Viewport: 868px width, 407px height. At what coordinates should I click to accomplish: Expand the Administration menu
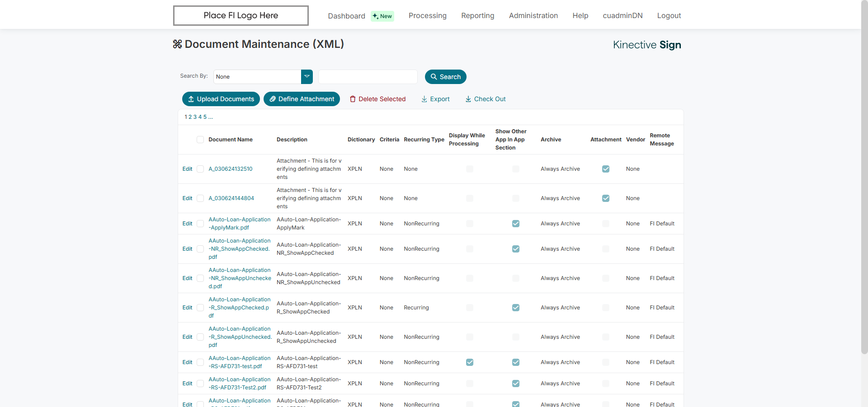pos(533,16)
